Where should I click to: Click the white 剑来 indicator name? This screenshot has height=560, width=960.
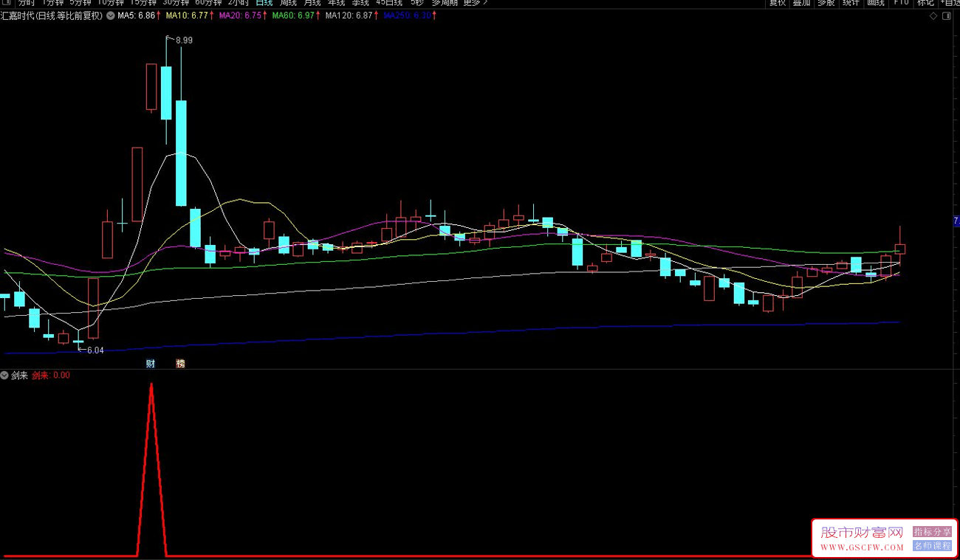(19, 376)
